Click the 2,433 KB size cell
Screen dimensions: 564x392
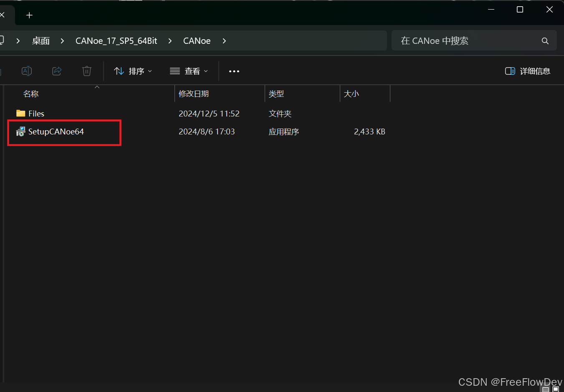[369, 132]
